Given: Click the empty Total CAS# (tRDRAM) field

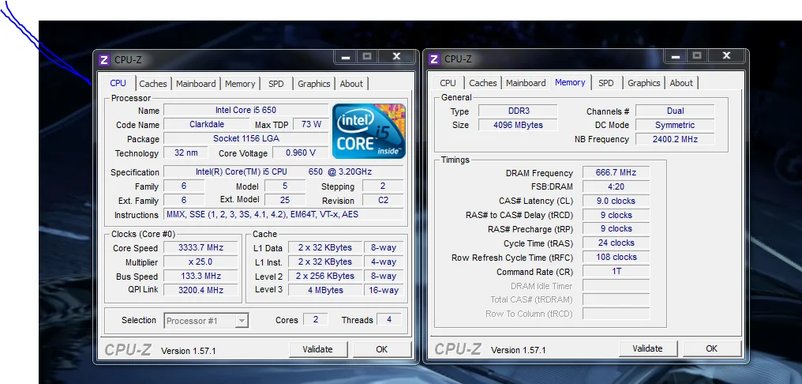Looking at the screenshot, I should [x=616, y=300].
